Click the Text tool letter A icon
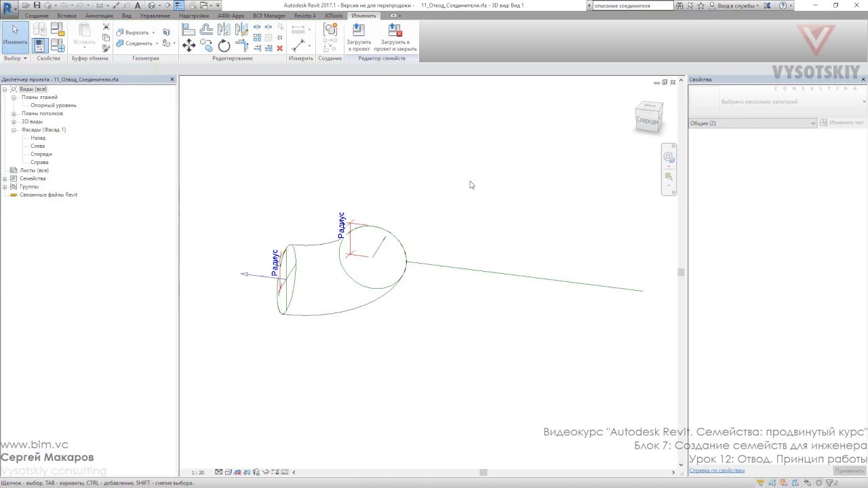This screenshot has height=488, width=868. coord(138,5)
